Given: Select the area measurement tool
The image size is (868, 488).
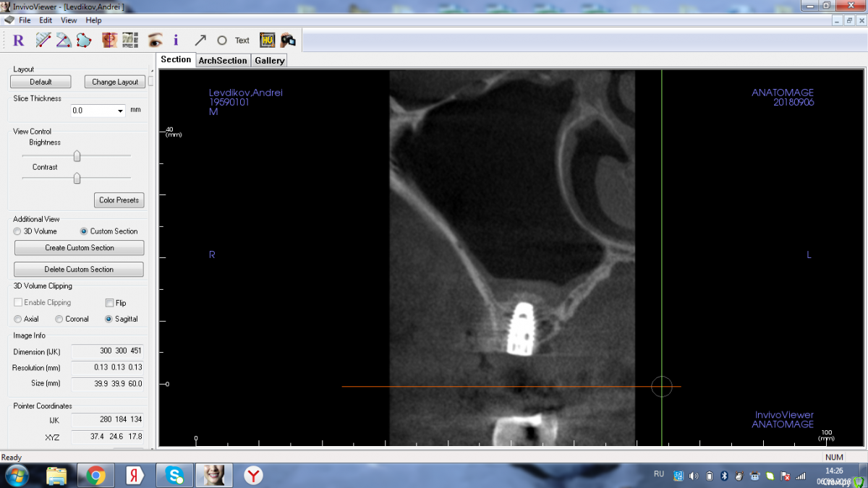Looking at the screenshot, I should [x=84, y=40].
